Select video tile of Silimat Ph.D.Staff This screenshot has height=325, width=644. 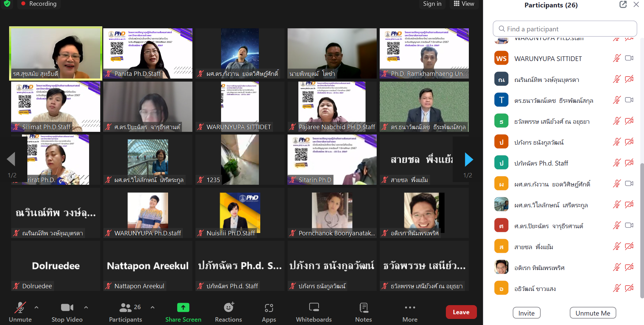[x=56, y=107]
